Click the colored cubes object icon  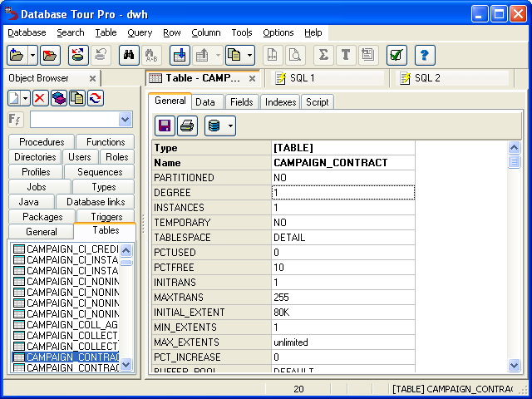[x=59, y=98]
